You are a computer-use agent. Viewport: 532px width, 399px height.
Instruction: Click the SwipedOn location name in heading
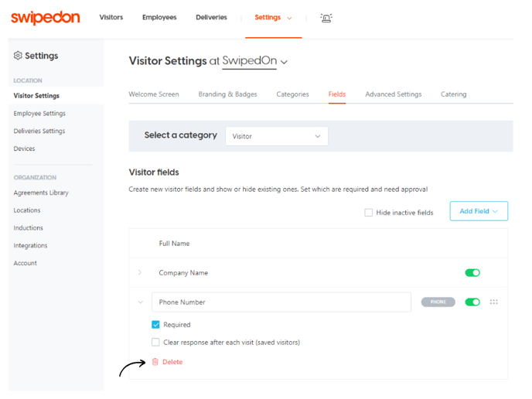249,61
